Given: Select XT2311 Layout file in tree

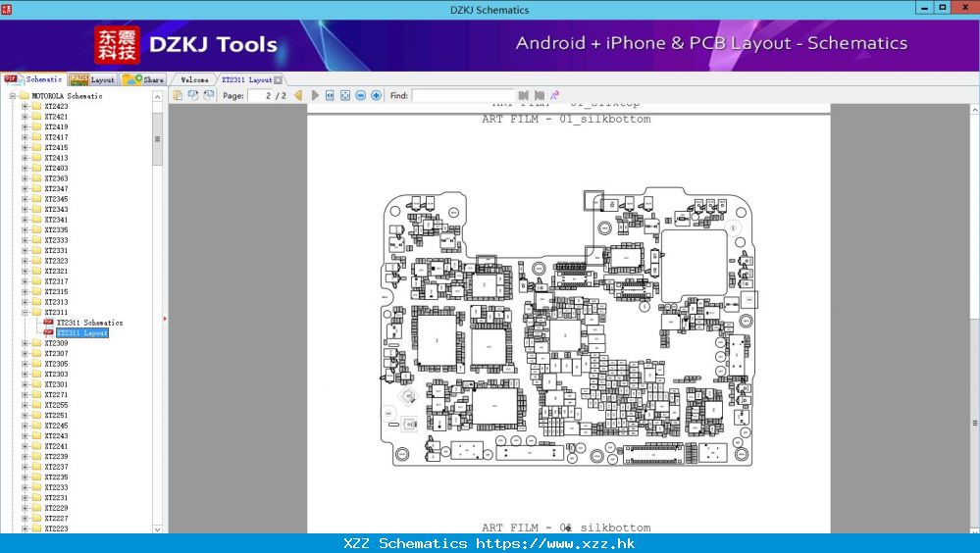Looking at the screenshot, I should (81, 333).
